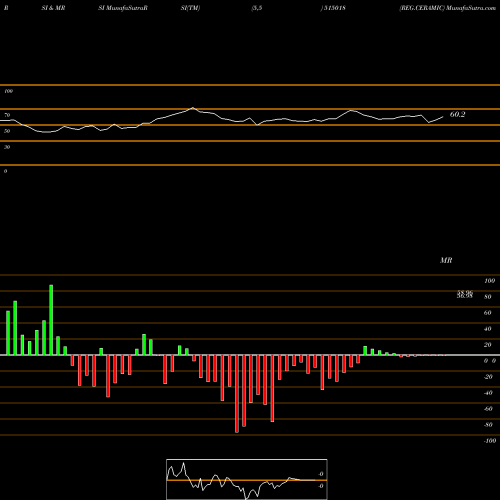500x500 pixels.
Task: Click the MR axis label 40
Action: click(x=488, y=329)
